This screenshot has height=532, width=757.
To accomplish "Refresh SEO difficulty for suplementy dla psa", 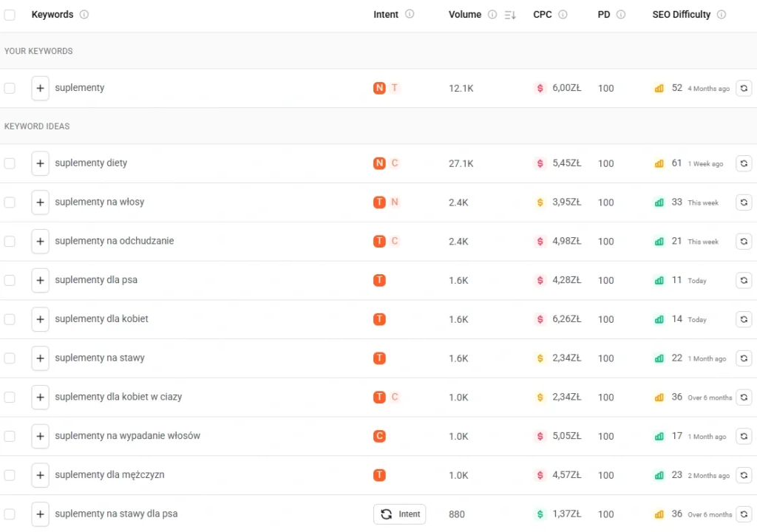I will click(x=744, y=280).
